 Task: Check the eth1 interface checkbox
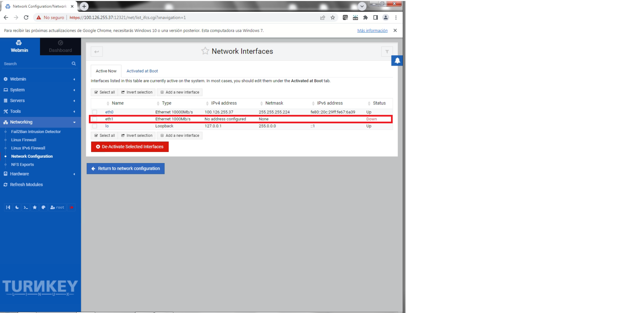tap(95, 119)
